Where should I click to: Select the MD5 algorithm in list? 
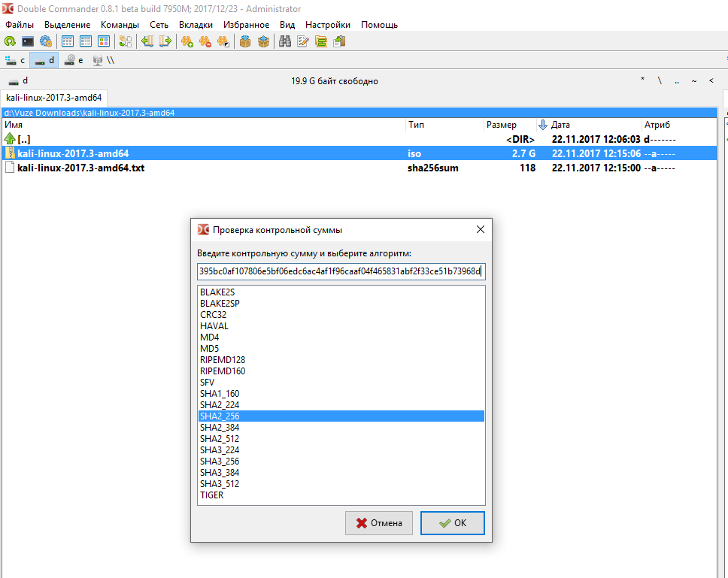coord(209,349)
